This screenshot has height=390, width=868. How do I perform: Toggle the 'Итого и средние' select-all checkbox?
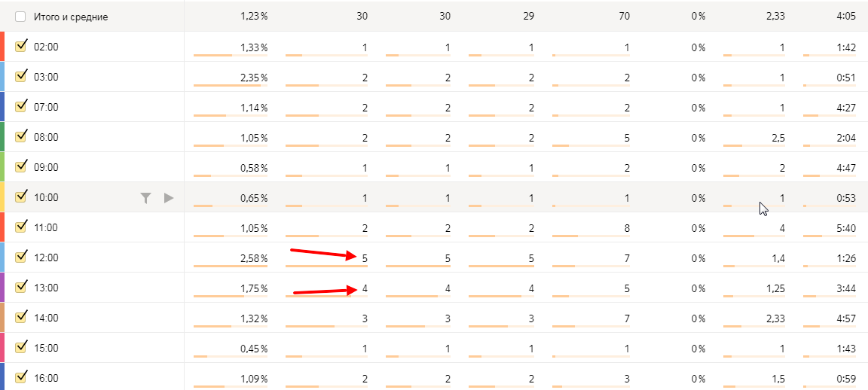click(20, 17)
